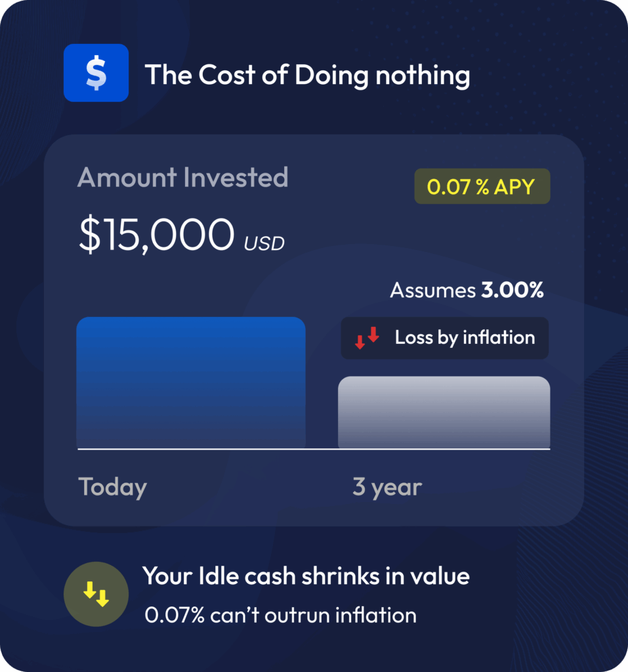The height and width of the screenshot is (672, 628).
Task: Click the gray 3 year bar
Action: (444, 412)
